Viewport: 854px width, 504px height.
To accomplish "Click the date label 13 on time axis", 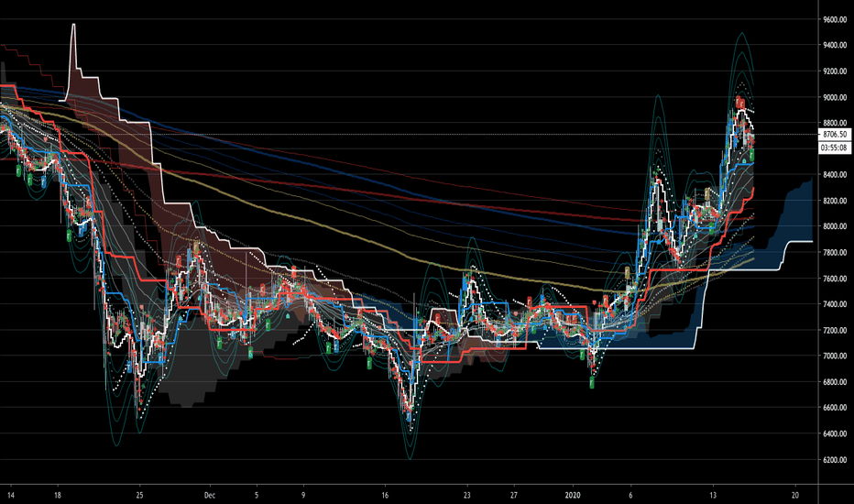I will click(x=712, y=495).
